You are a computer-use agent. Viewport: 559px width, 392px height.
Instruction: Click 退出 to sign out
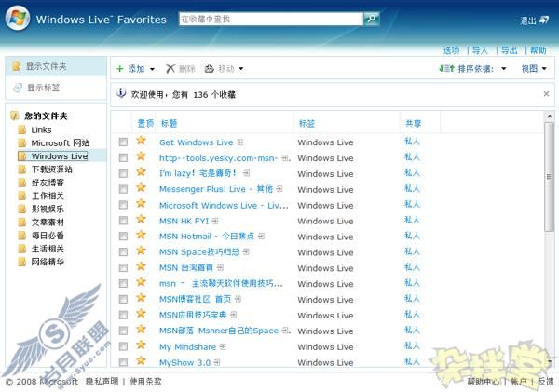pyautogui.click(x=528, y=20)
